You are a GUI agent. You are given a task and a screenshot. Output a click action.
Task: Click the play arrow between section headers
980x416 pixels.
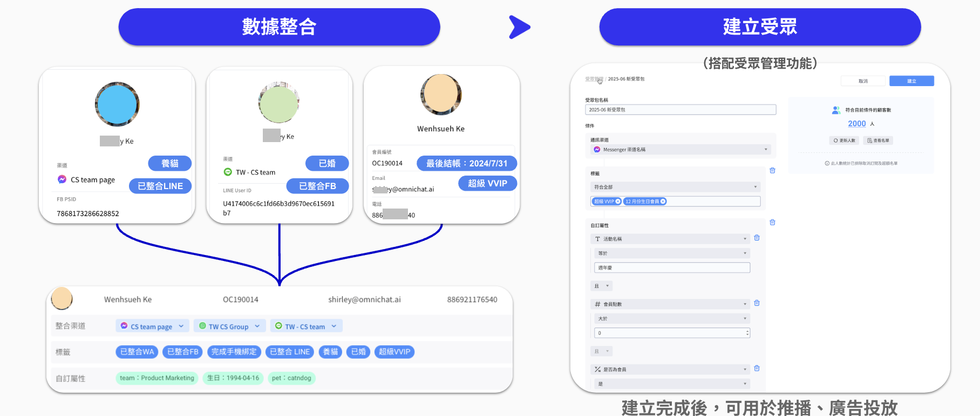519,27
